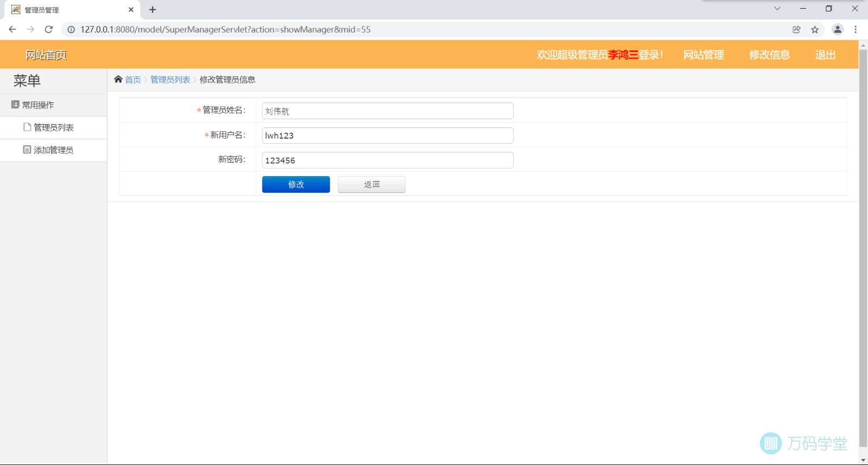Click the 常用操作 menu icon
The height and width of the screenshot is (465, 868).
(x=15, y=105)
